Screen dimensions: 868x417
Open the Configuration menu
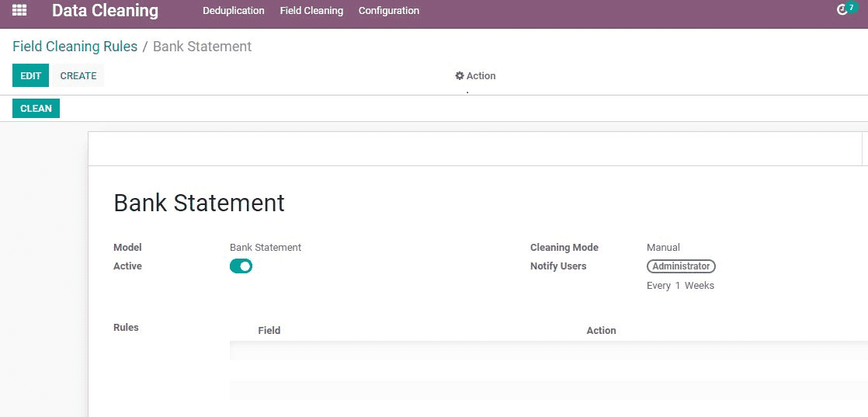(x=389, y=11)
